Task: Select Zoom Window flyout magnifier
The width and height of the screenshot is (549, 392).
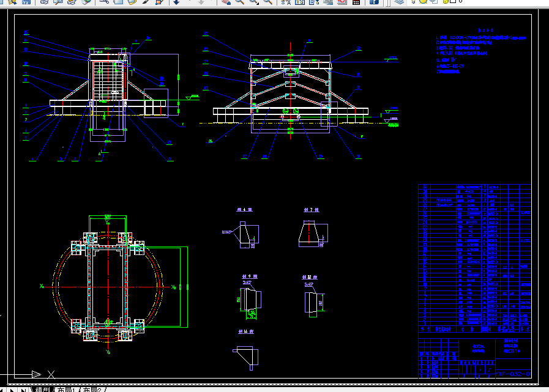Action: [x=254, y=2]
